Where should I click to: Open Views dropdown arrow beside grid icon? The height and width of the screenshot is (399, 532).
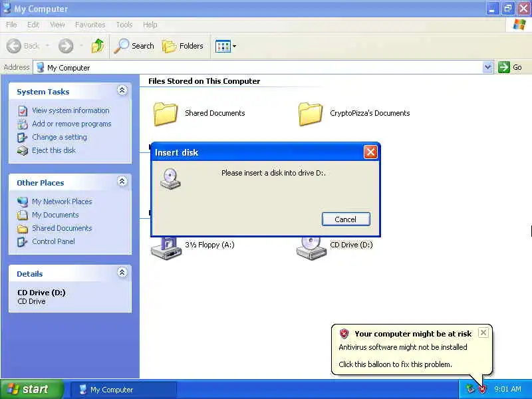click(235, 46)
